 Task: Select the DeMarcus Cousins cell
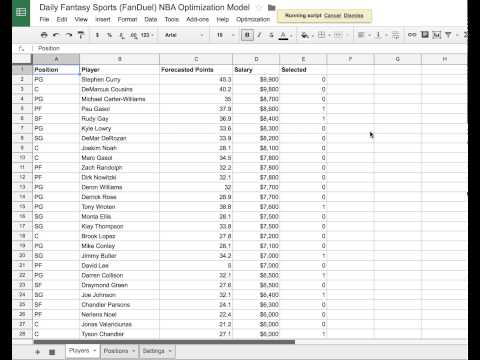coord(119,89)
